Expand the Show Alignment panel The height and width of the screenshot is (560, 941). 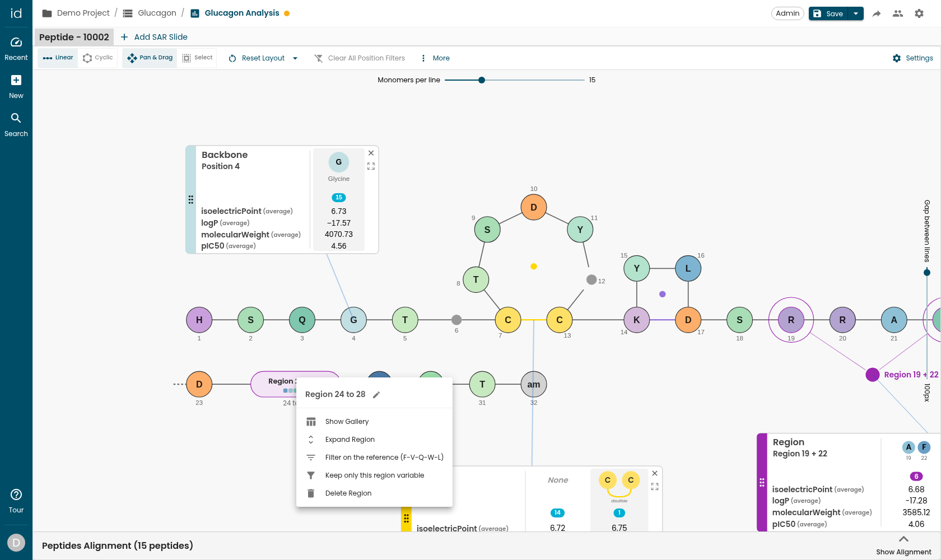[x=903, y=545]
